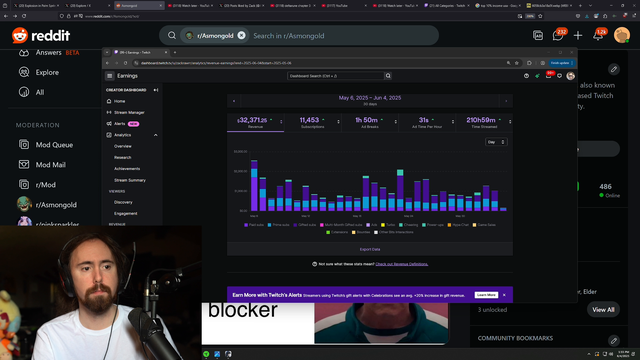Click the Reddit create post plus icon
The image size is (640, 360).
click(578, 36)
